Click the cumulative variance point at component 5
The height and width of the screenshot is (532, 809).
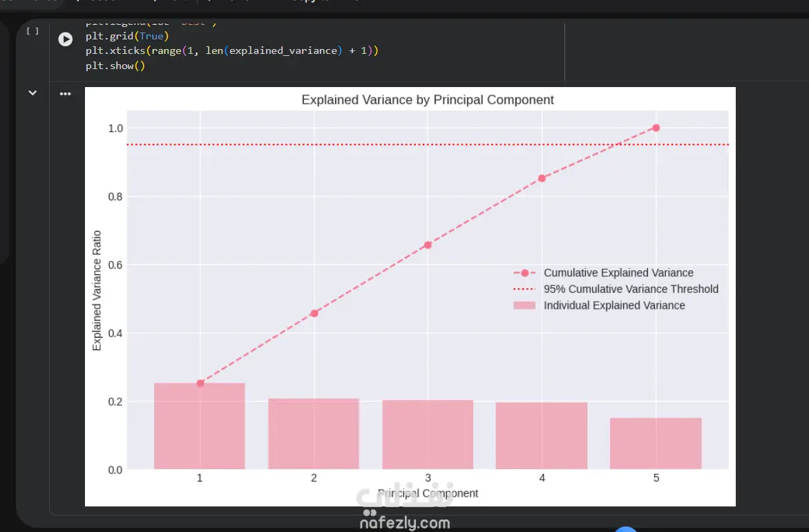pos(656,128)
